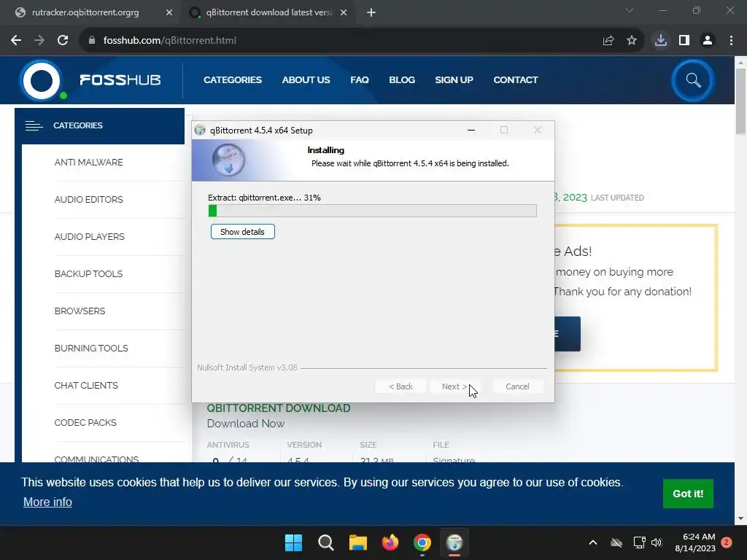747x560 pixels.
Task: Select the AUDIO PLAYERS category
Action: tap(89, 237)
